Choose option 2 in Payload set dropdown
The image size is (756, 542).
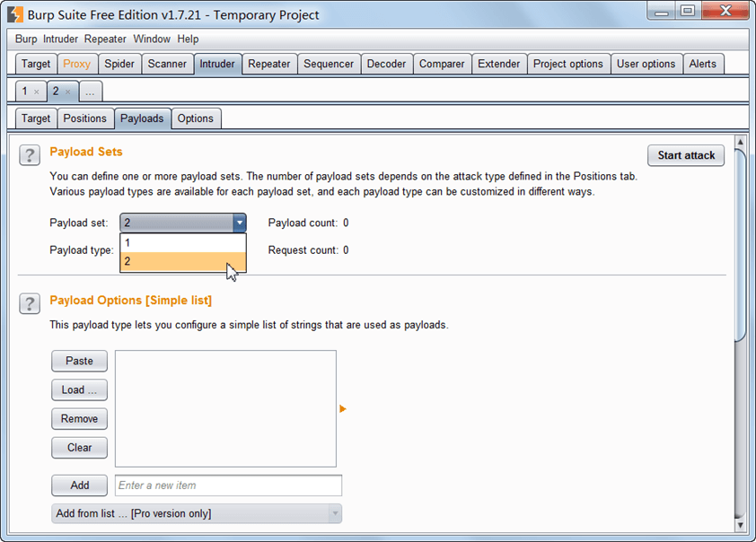pos(183,262)
